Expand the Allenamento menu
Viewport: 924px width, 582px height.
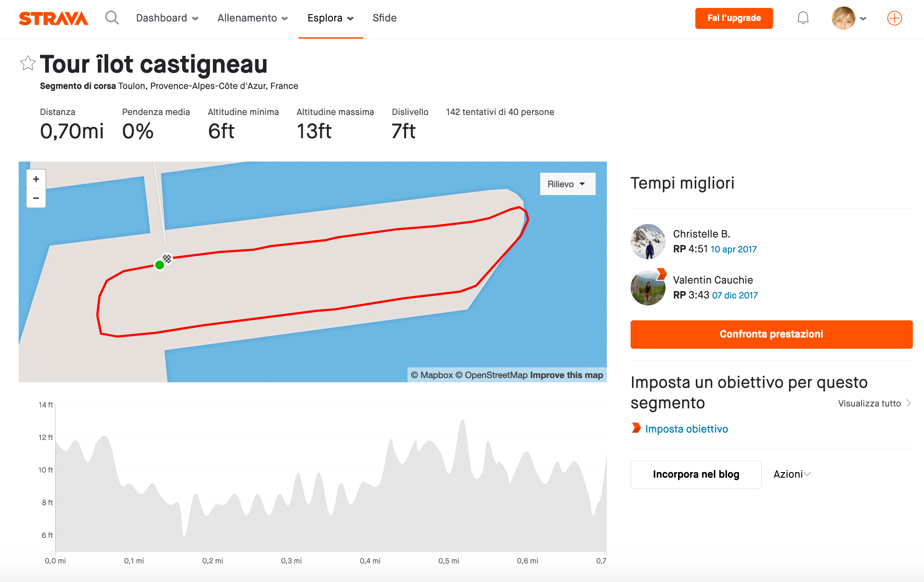pos(252,18)
